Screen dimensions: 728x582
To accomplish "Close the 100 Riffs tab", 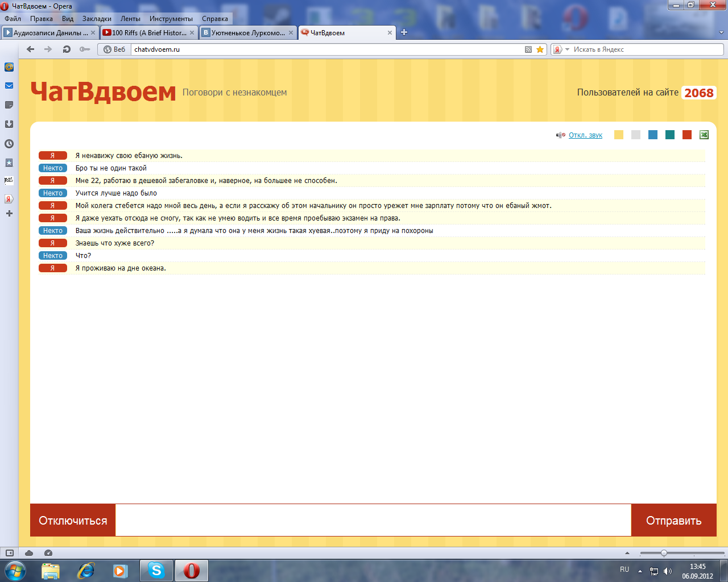I will coord(192,33).
